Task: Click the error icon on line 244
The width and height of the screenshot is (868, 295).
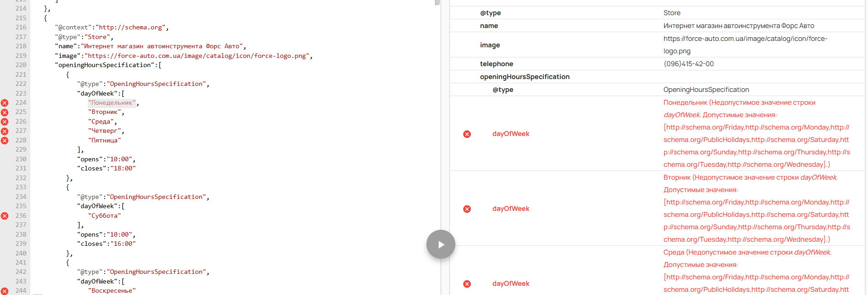Action: click(5, 291)
